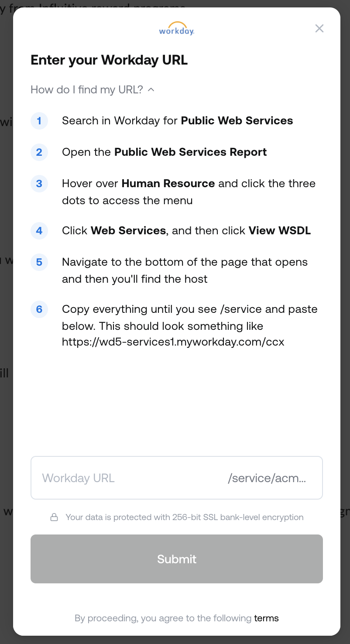The height and width of the screenshot is (644, 350).
Task: Click the "/service/acm..." suffix text
Action: [x=267, y=478]
